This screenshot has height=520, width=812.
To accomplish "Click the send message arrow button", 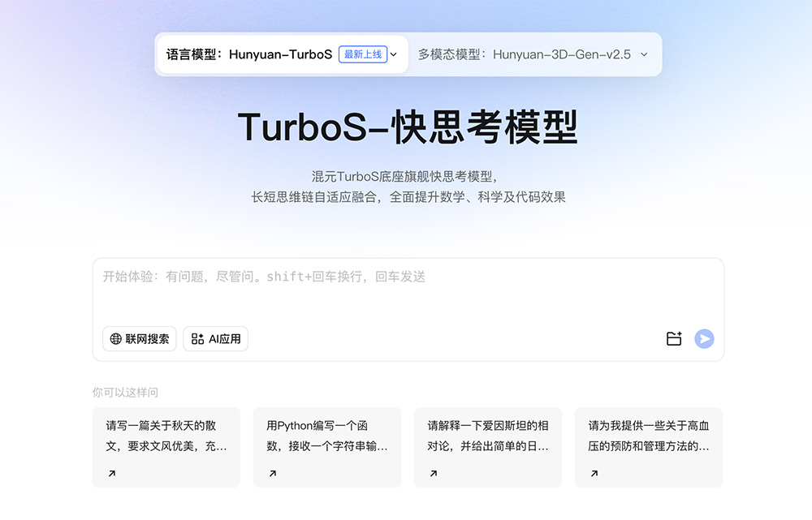I will [x=704, y=339].
